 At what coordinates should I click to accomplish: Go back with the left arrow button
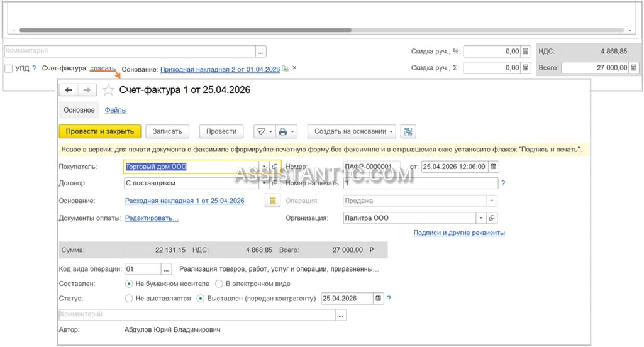click(x=69, y=90)
